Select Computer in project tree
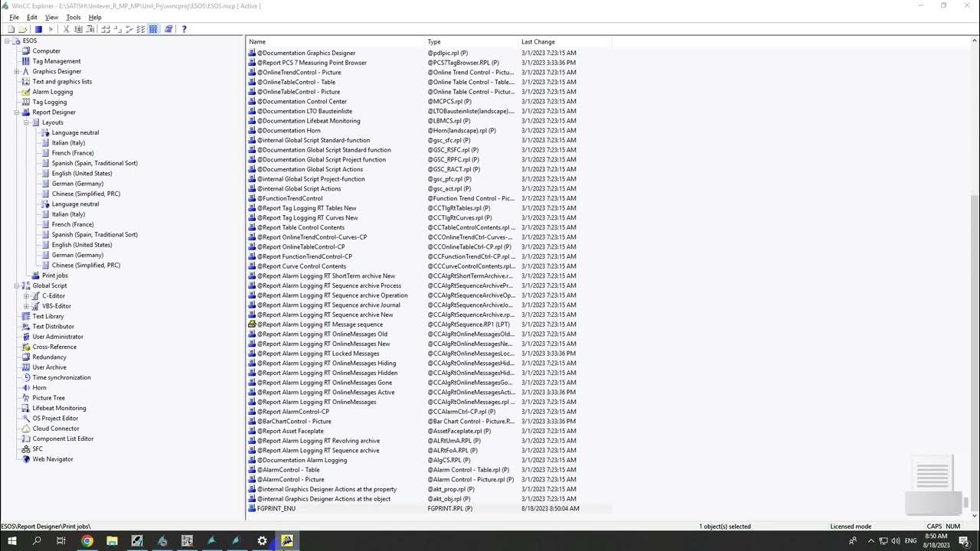Image resolution: width=980 pixels, height=551 pixels. [46, 51]
